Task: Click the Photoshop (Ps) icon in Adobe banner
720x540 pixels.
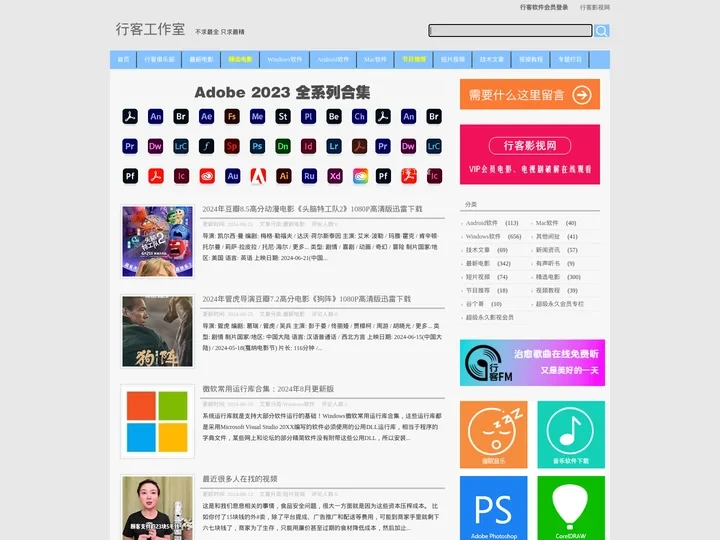Action: 258,146
